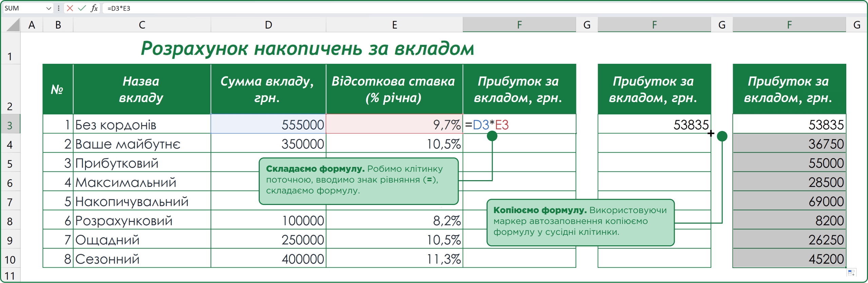The height and width of the screenshot is (283, 868).
Task: Select the cell 'Максимальний'
Action: point(142,182)
